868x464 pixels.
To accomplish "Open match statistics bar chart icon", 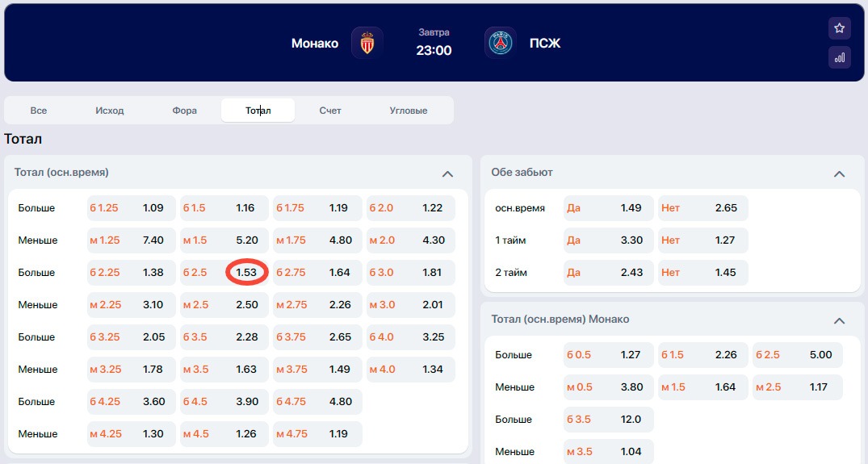I will tap(839, 57).
